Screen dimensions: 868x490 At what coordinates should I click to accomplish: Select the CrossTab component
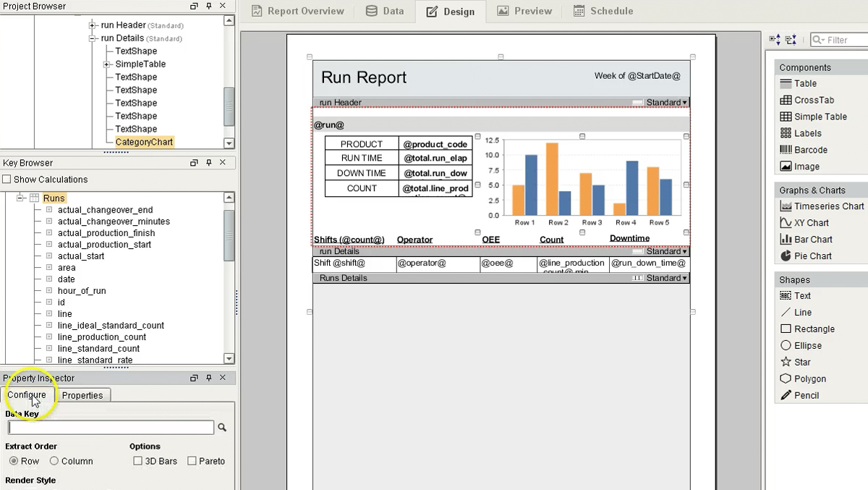click(813, 100)
